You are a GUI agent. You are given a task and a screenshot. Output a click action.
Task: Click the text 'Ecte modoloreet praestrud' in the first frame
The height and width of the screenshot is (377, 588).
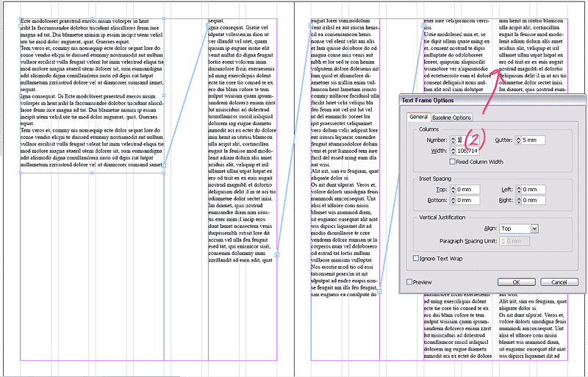[x=51, y=21]
